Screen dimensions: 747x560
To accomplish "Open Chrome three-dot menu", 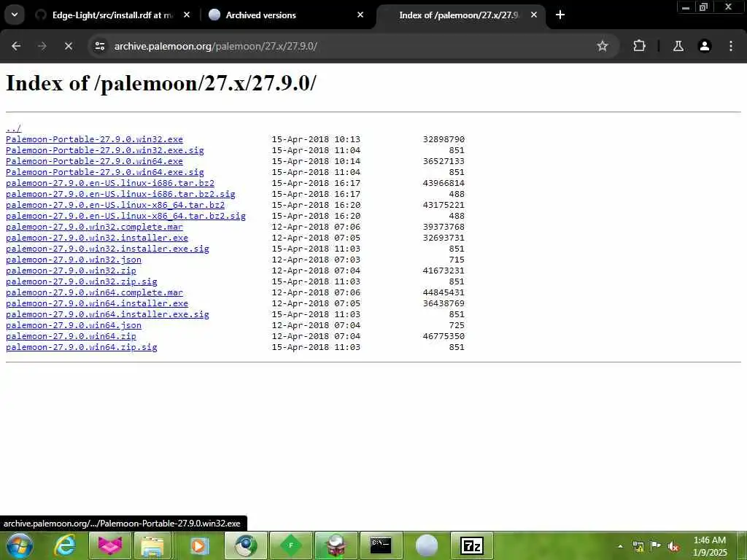I will 730,46.
